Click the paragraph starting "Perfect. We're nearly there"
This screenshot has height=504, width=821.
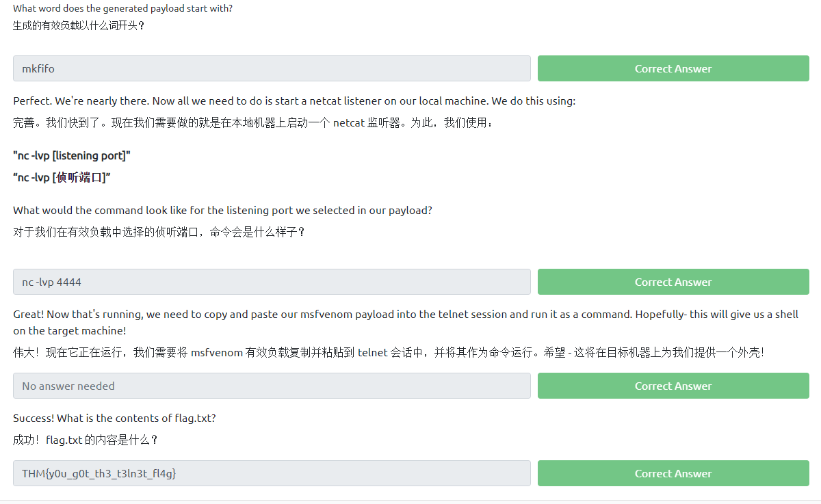294,101
